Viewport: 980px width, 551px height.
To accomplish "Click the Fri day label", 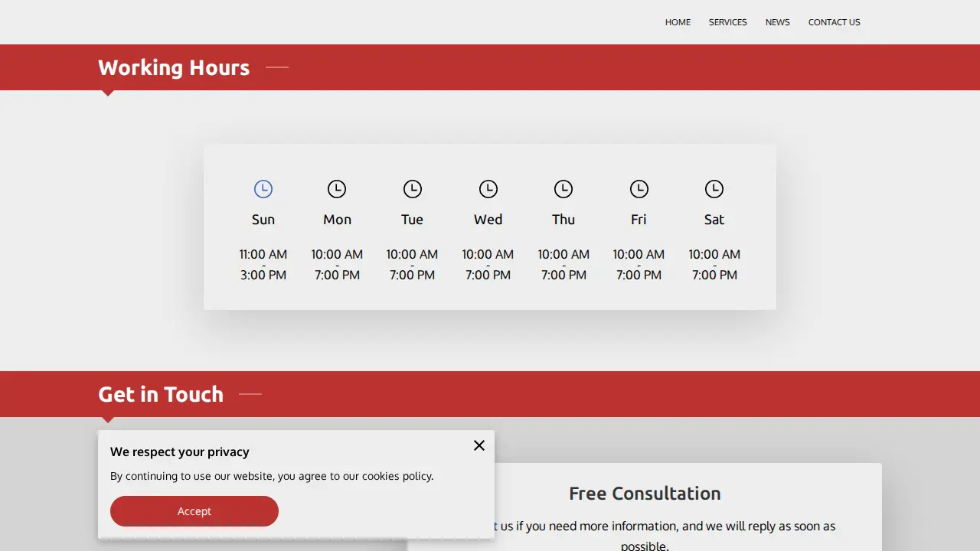I will [x=639, y=220].
